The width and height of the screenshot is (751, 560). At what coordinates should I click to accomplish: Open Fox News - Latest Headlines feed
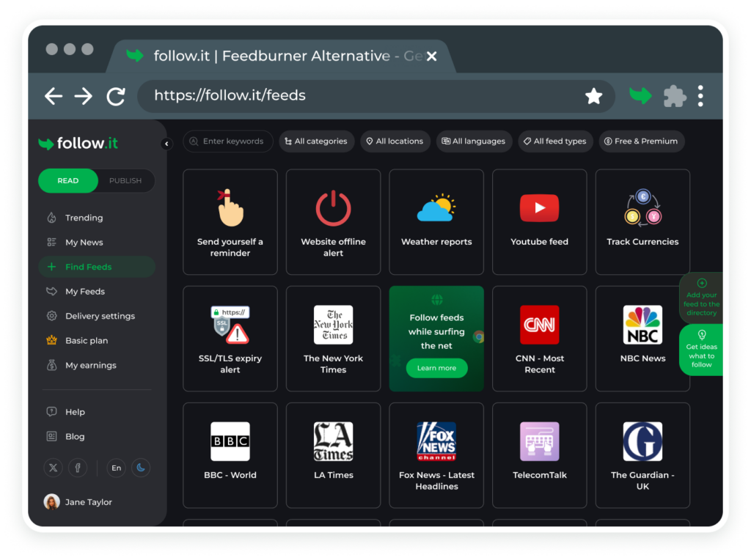[x=436, y=455]
